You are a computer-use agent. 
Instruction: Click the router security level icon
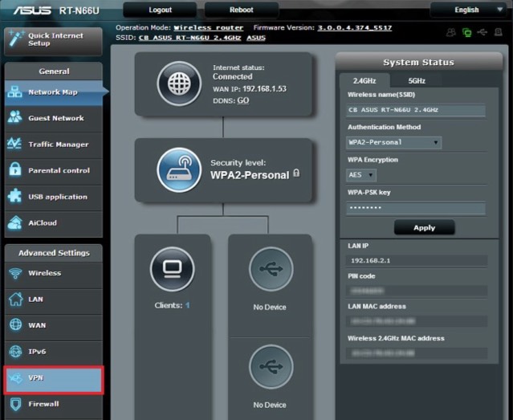[179, 169]
